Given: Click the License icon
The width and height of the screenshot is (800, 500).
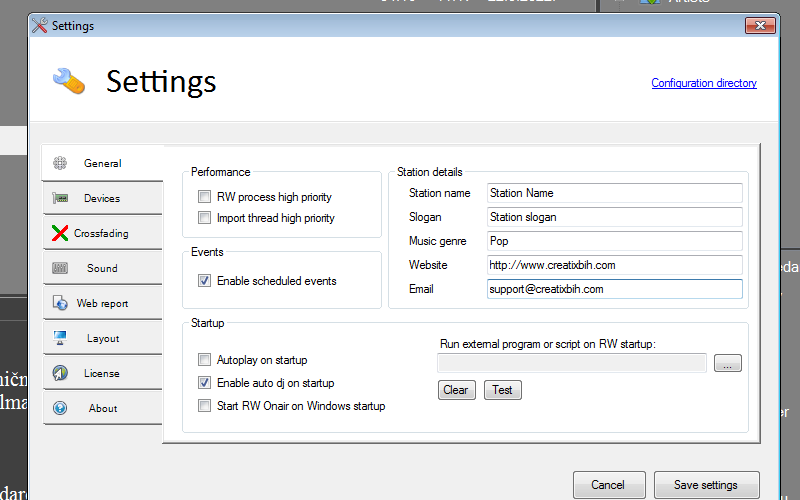Looking at the screenshot, I should coord(60,373).
